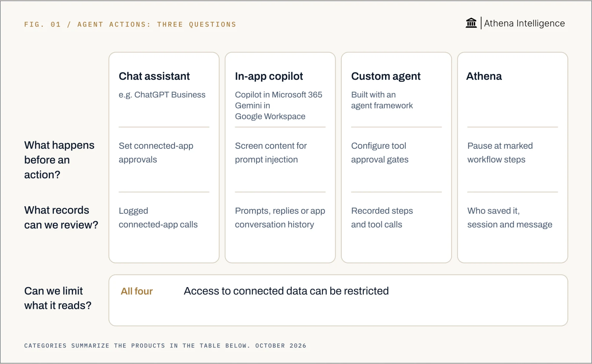Click the Athena Intelligence building logo icon
This screenshot has width=592, height=364.
(x=471, y=23)
